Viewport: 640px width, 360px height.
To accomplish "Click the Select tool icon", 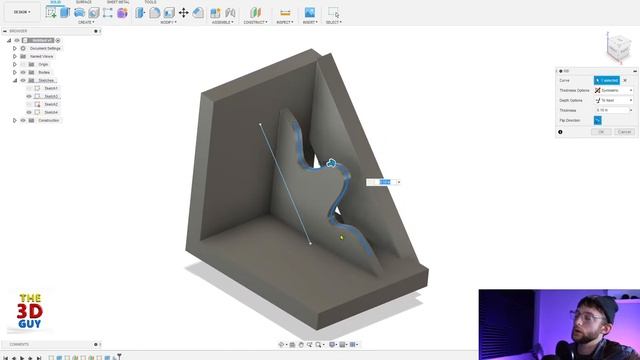I will (333, 13).
